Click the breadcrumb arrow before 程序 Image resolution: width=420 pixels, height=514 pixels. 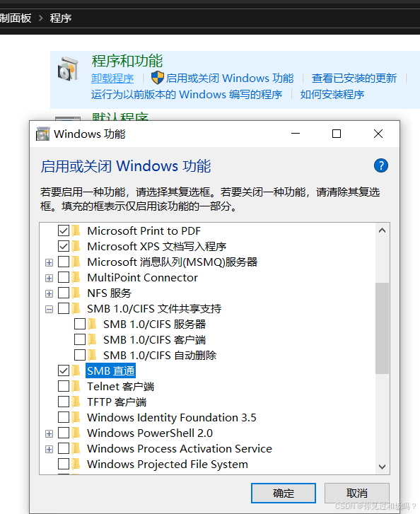[40, 18]
